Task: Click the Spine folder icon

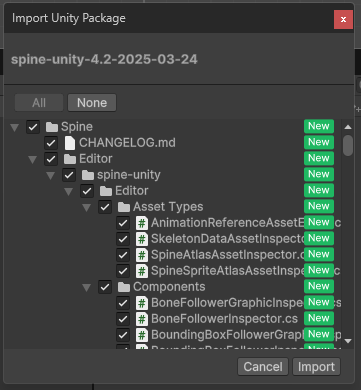Action: [52, 127]
